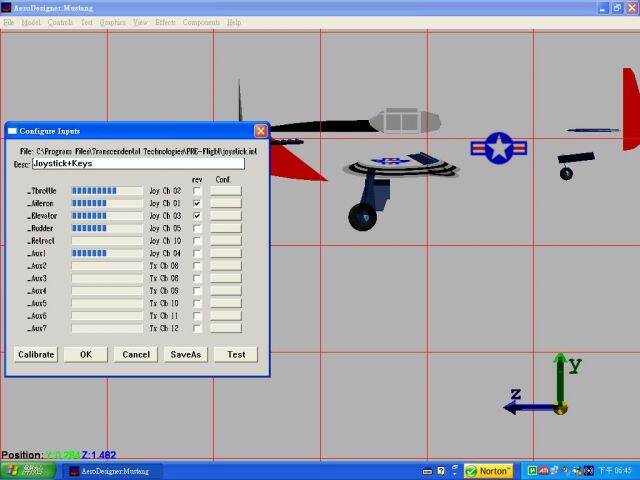Viewport: 640px width, 480px height.
Task: Toggle rev checkbox for Throttle
Action: click(x=197, y=191)
